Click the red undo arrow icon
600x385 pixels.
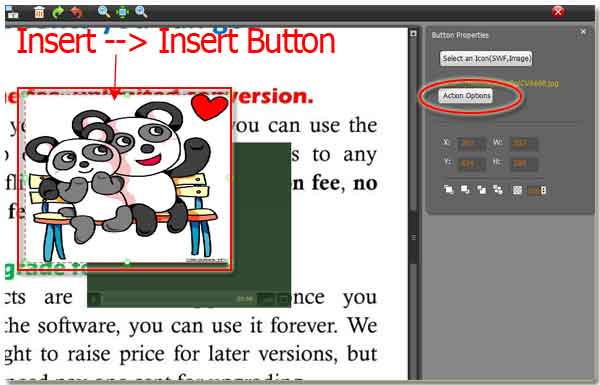[x=77, y=13]
